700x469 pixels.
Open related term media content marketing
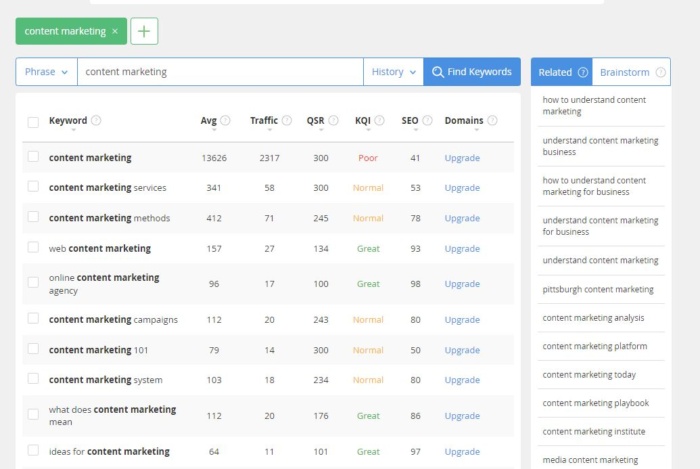(x=590, y=460)
